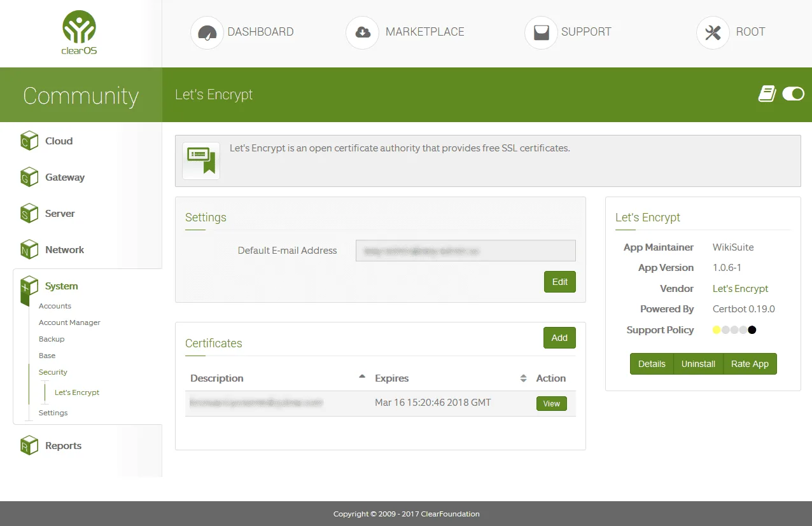812x526 pixels.
Task: Click the 'WikiSuite' maintainer text
Action: coord(733,247)
